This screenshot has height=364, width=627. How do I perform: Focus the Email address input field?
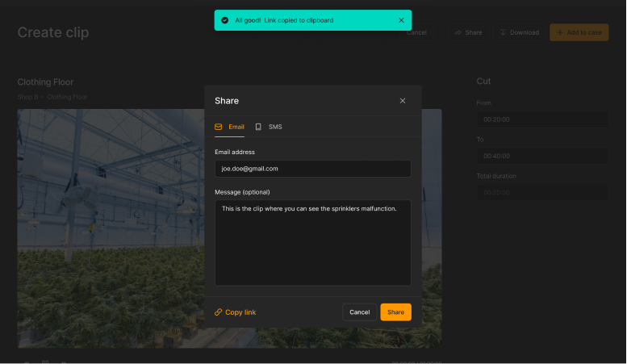point(313,169)
